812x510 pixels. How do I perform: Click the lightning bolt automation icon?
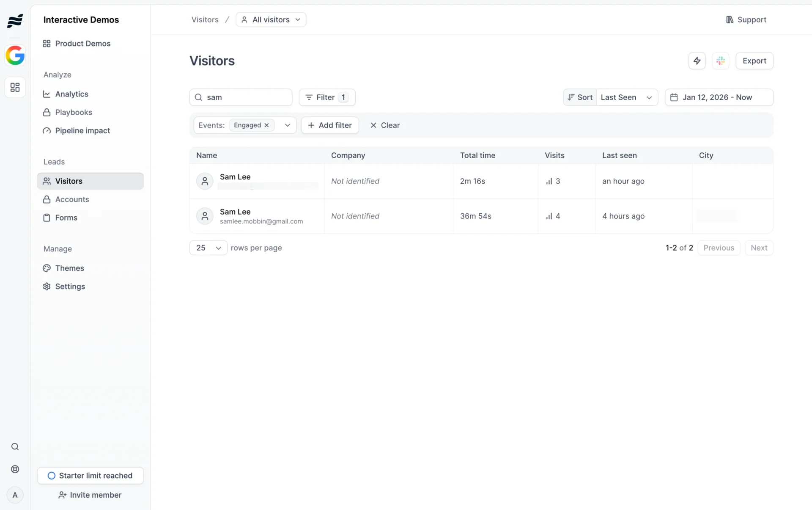click(697, 61)
